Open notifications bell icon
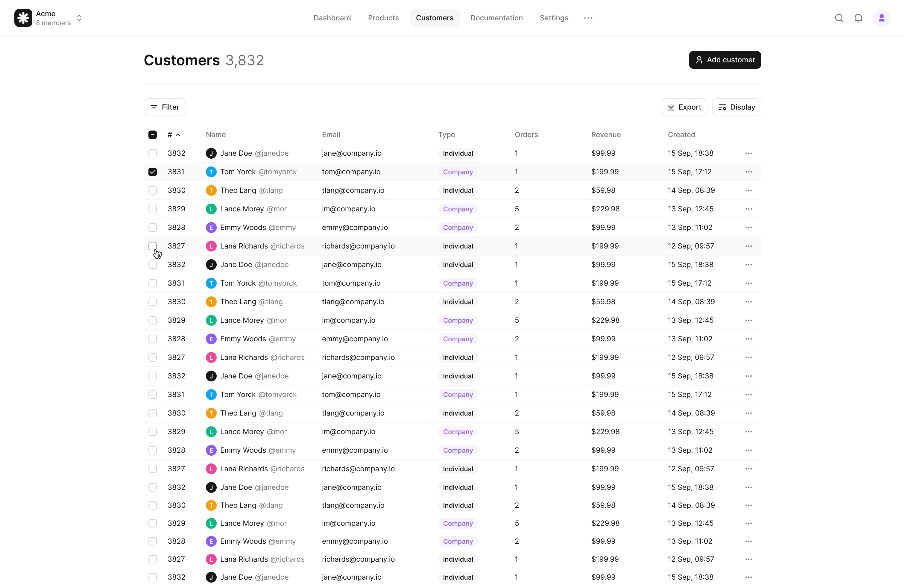Screen dimensions: 905x588 [858, 18]
